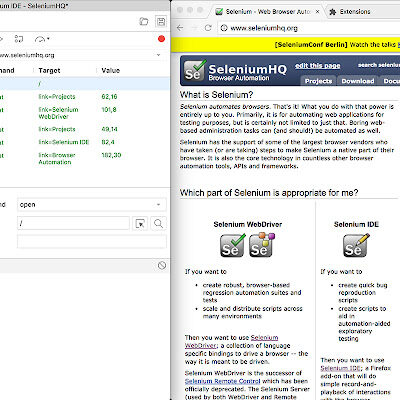
Task: Select row 'link=Selenium IDE'
Action: coord(85,142)
